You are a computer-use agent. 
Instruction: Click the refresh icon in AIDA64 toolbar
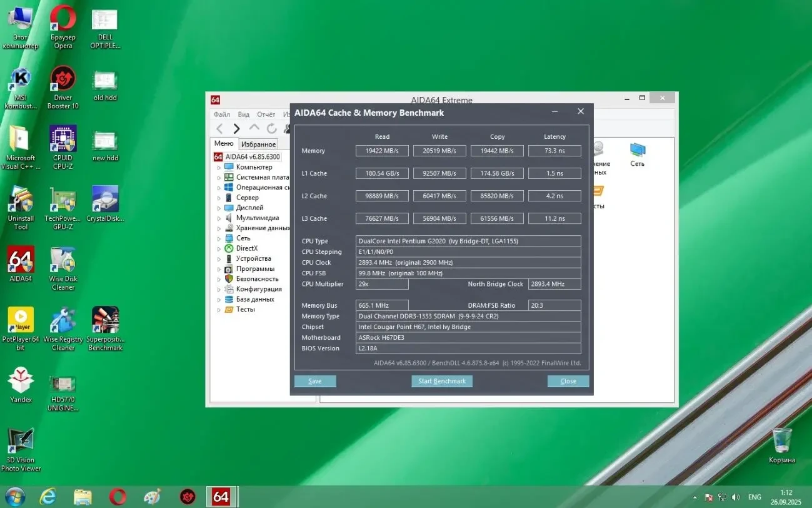click(x=271, y=129)
